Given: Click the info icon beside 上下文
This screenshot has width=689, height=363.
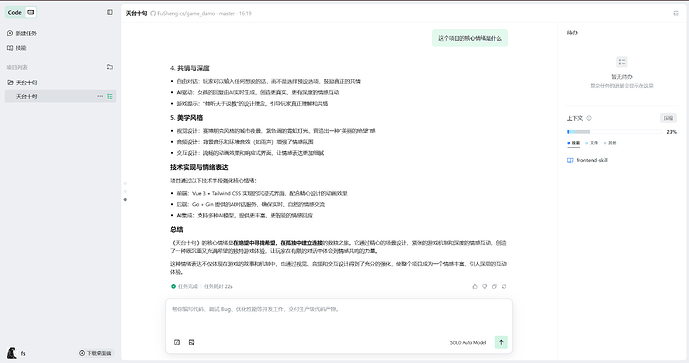Looking at the screenshot, I should 589,118.
